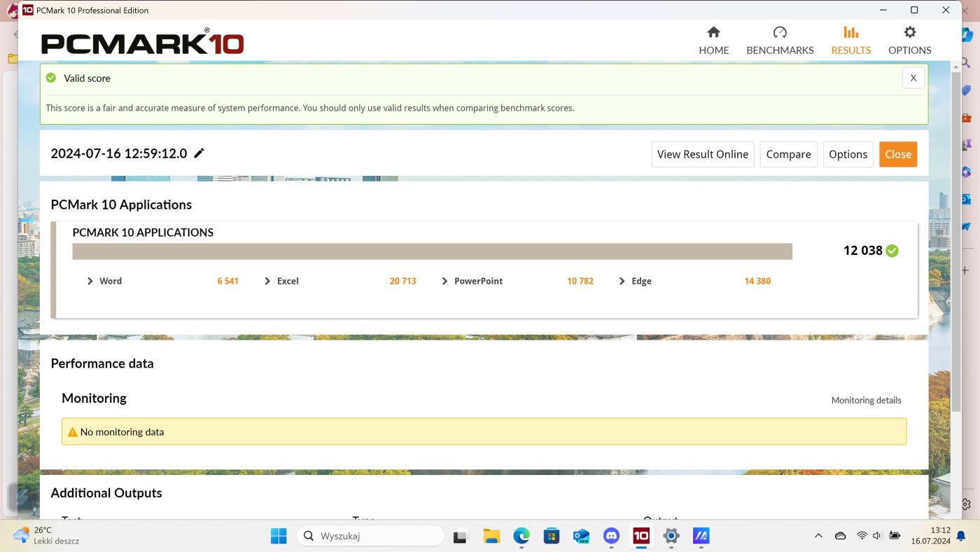This screenshot has height=552, width=980.
Task: Open the BENCHMARKS gauge icon
Action: pos(780,32)
